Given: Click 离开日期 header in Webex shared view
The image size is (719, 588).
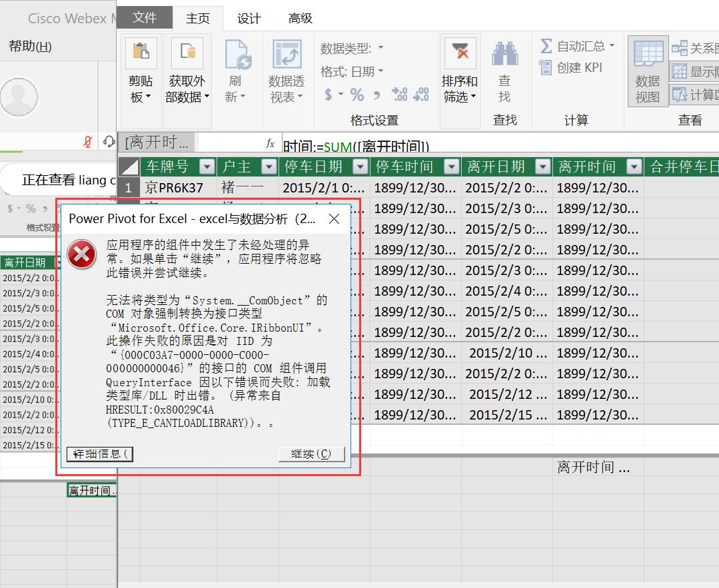Looking at the screenshot, I should click(x=25, y=262).
